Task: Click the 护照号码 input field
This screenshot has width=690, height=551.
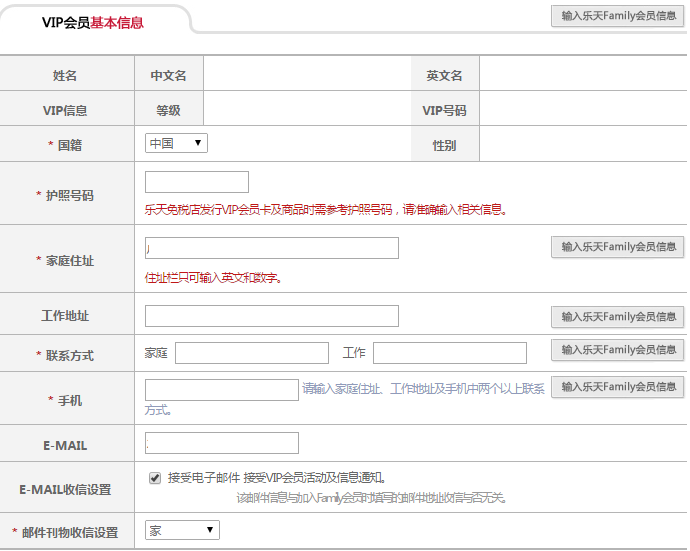Action: [x=197, y=182]
